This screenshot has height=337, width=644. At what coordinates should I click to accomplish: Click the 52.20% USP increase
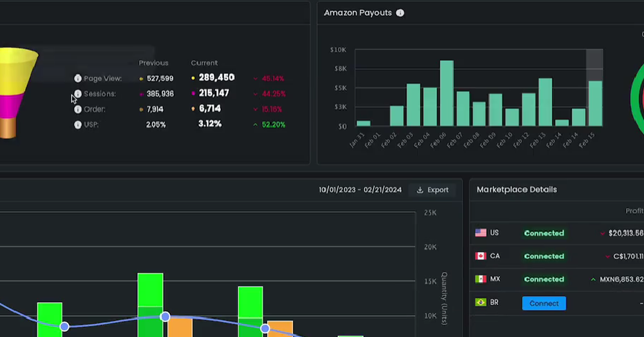coord(274,124)
